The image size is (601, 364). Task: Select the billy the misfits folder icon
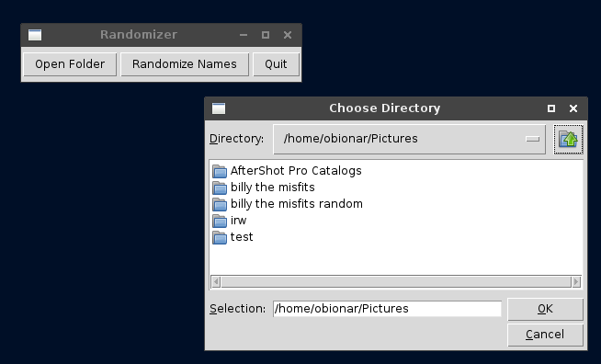[x=220, y=188]
